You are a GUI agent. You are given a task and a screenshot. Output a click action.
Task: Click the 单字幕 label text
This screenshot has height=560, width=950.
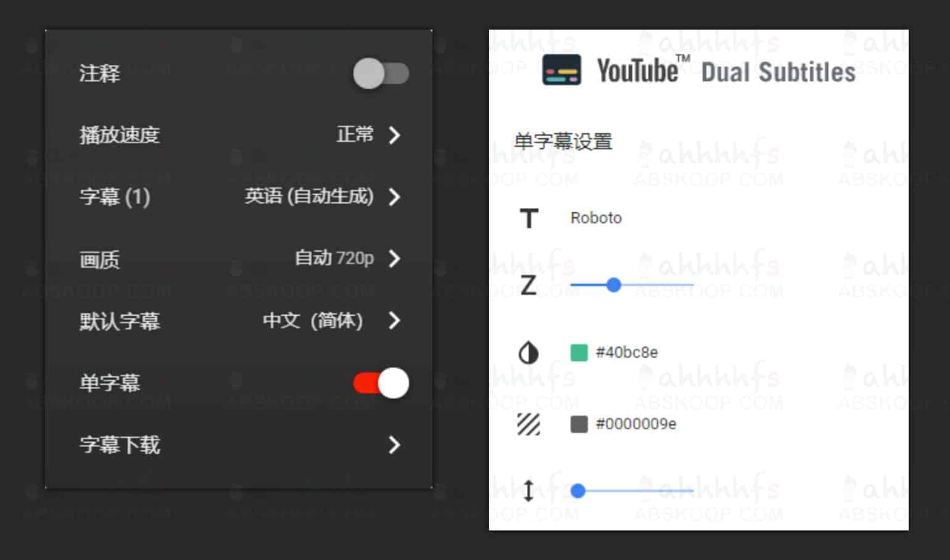click(x=110, y=383)
